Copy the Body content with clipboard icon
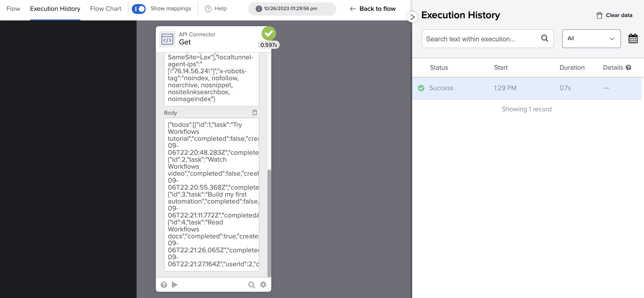This screenshot has height=298, width=644. coord(254,113)
